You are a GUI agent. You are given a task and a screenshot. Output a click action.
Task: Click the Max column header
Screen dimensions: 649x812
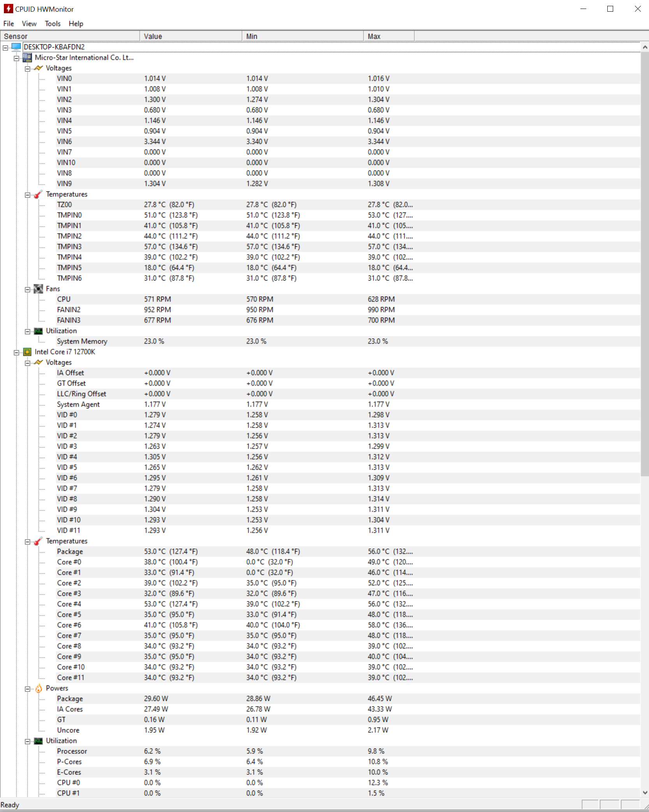click(x=389, y=36)
